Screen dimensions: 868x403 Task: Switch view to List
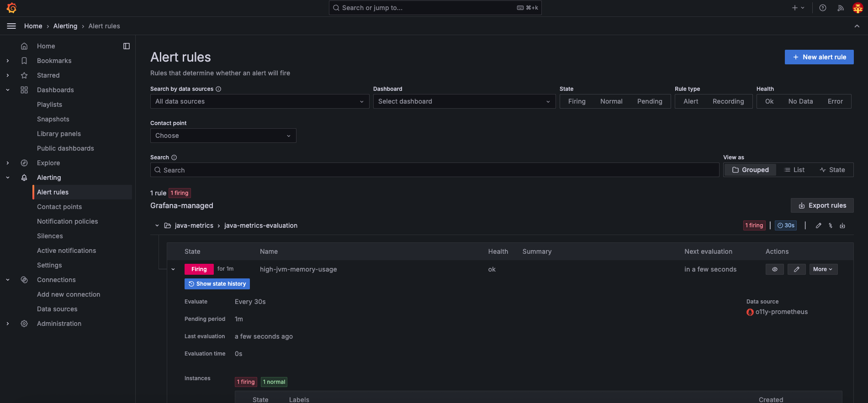794,170
